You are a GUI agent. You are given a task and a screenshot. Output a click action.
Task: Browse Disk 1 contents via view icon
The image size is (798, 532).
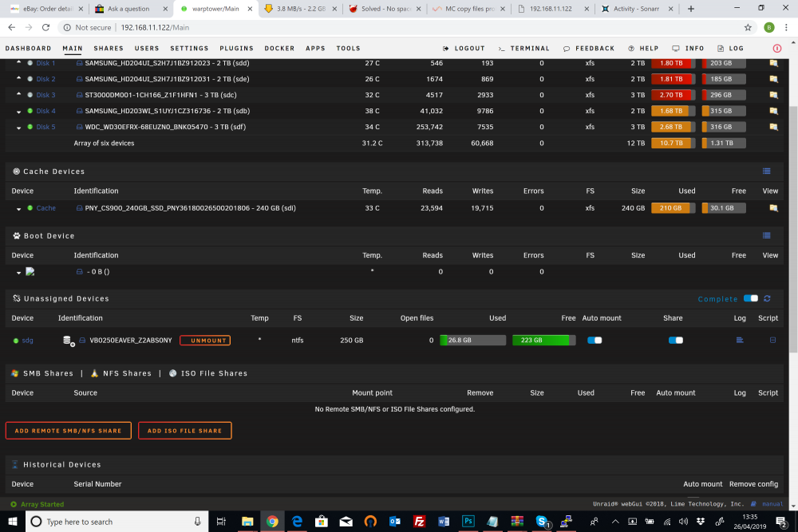[773, 63]
